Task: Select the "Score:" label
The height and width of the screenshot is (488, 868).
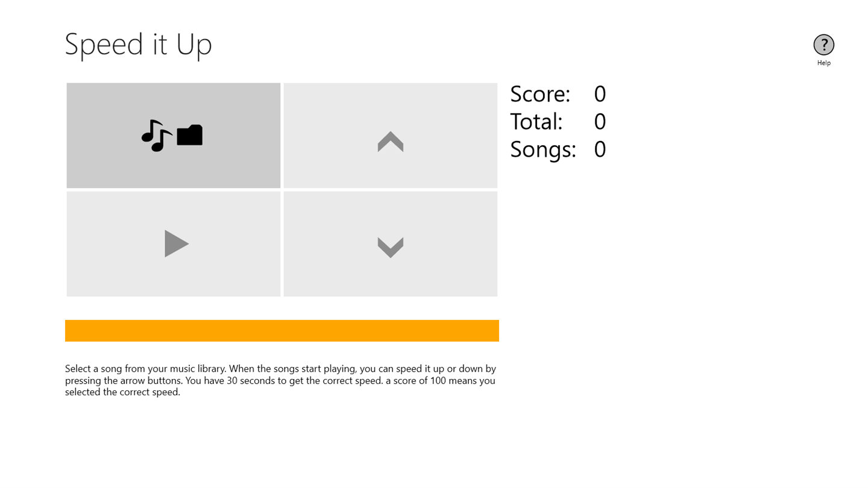Action: (x=539, y=94)
